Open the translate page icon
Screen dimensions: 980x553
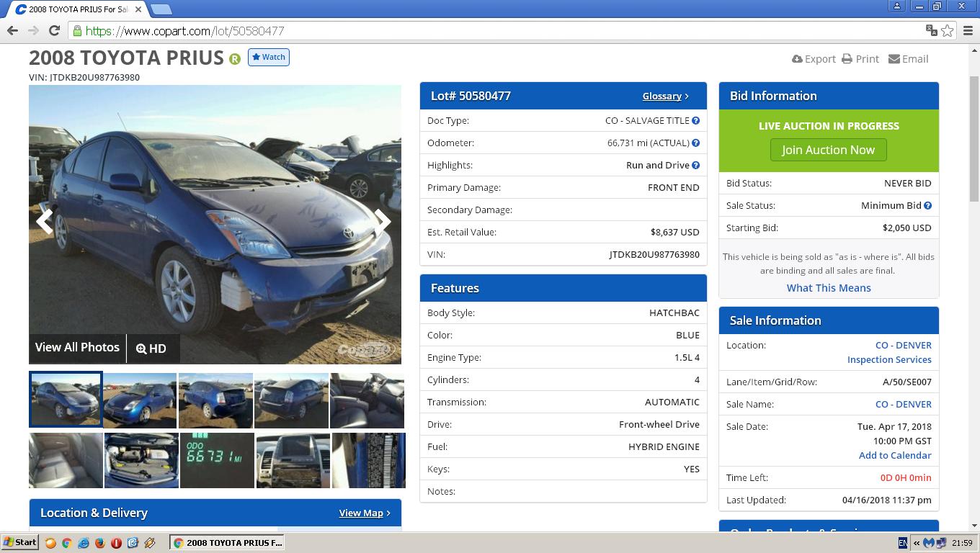tap(931, 30)
